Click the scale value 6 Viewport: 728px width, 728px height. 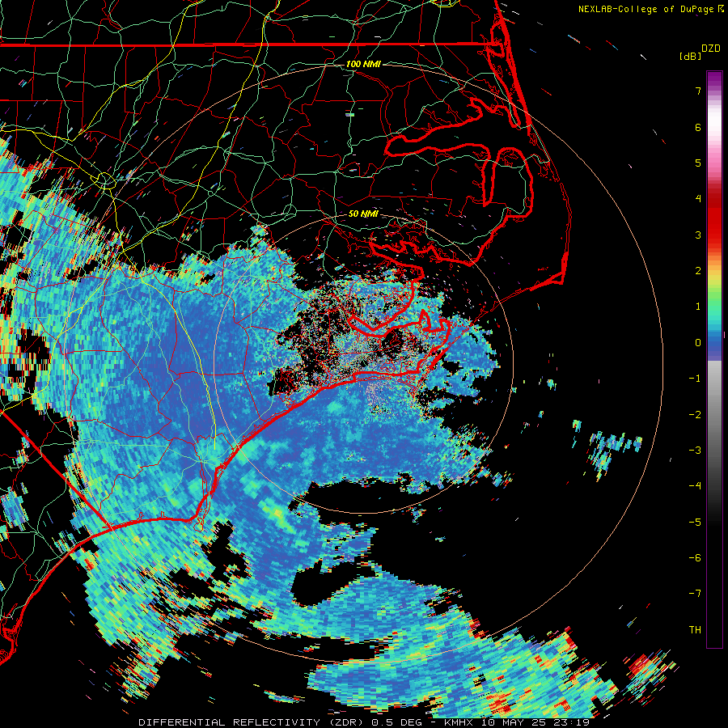[x=698, y=127]
